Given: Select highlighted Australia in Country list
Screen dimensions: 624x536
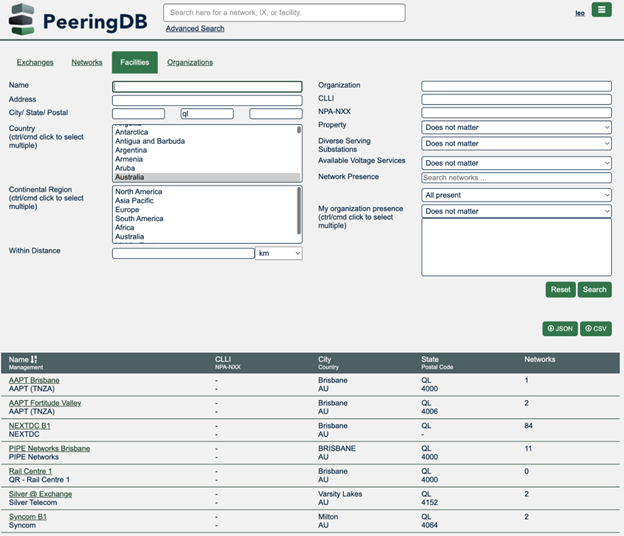Looking at the screenshot, I should [x=207, y=177].
